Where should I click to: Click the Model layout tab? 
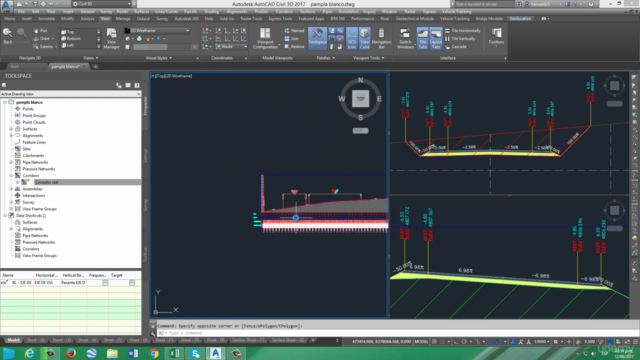[x=13, y=340]
